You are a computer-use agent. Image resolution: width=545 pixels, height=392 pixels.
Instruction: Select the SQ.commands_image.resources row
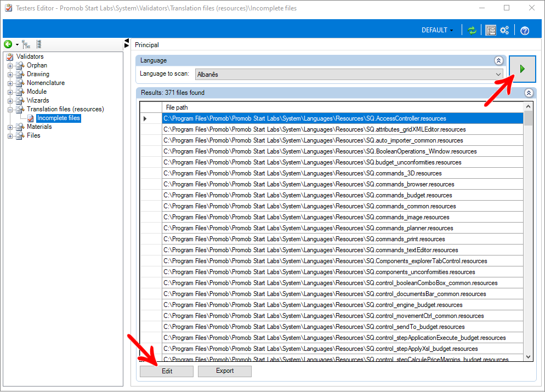tap(342, 217)
